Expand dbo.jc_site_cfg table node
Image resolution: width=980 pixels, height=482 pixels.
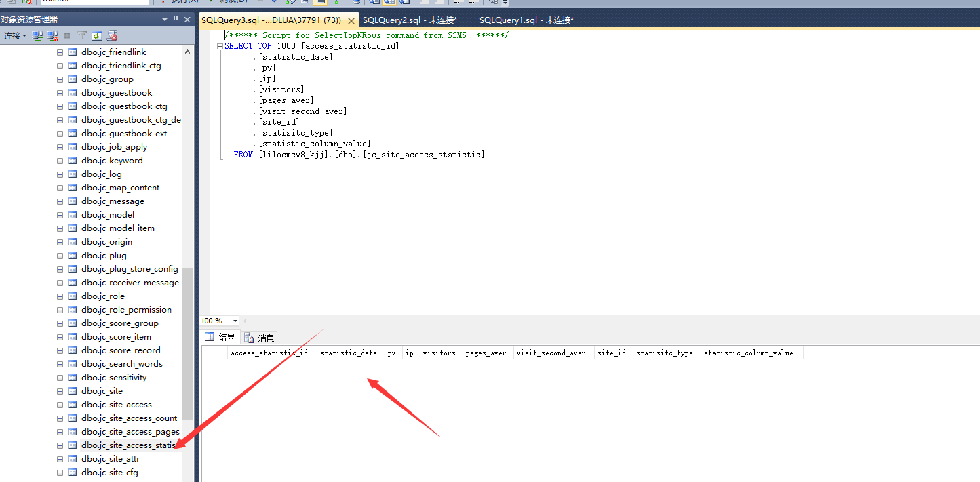point(60,473)
